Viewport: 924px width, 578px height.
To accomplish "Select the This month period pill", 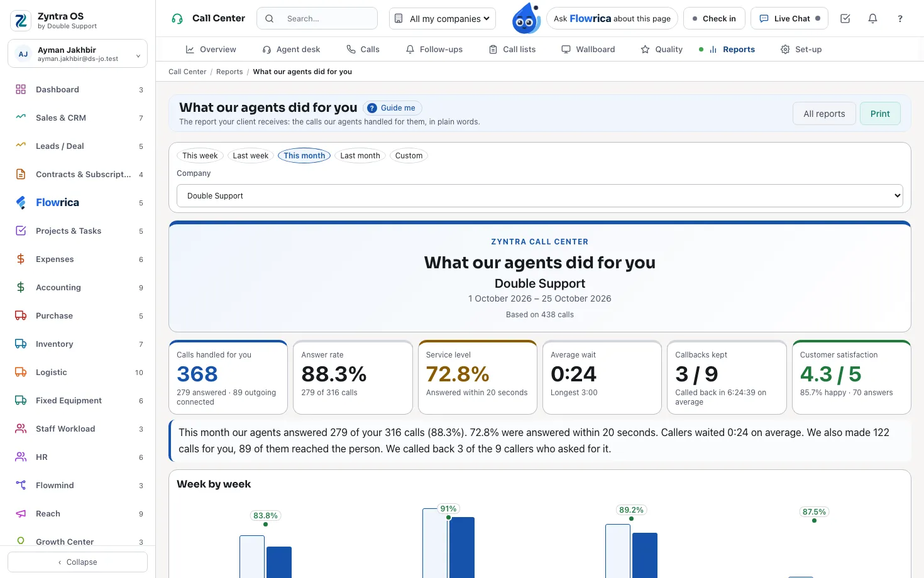I will pyautogui.click(x=304, y=156).
